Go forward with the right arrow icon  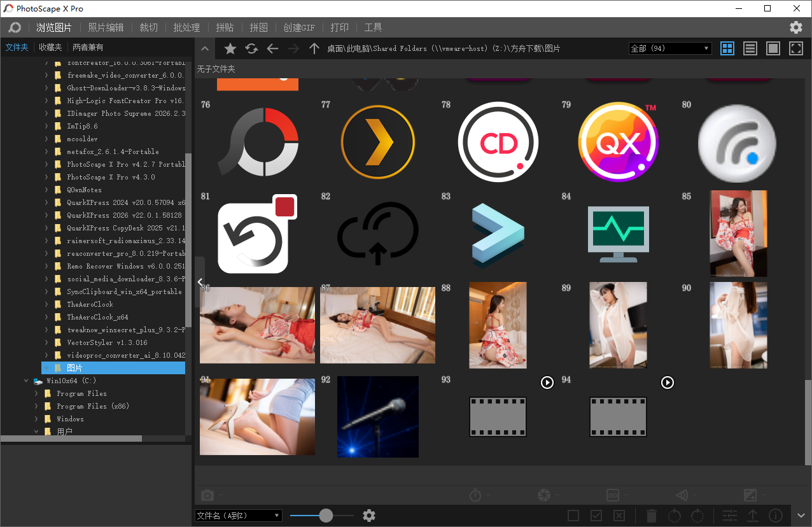pos(293,48)
